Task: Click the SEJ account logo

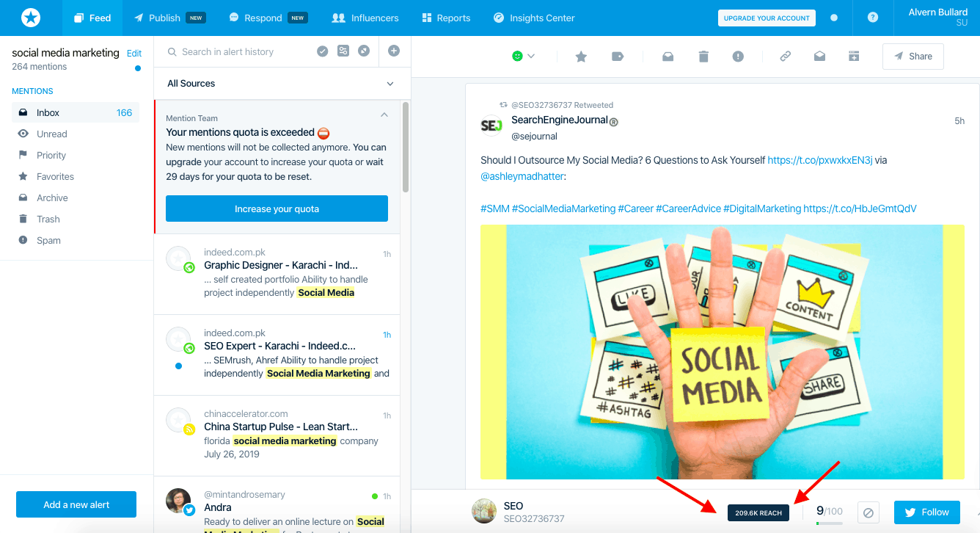Action: (x=491, y=126)
